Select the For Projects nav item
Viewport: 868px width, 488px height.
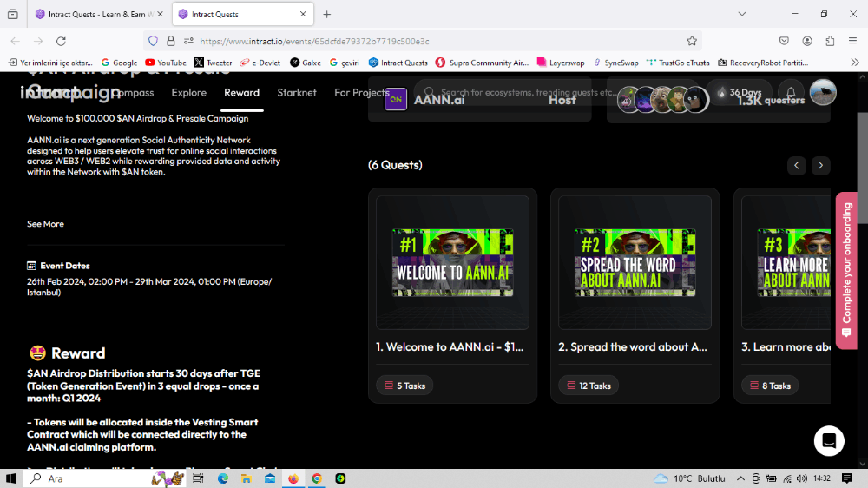click(361, 93)
